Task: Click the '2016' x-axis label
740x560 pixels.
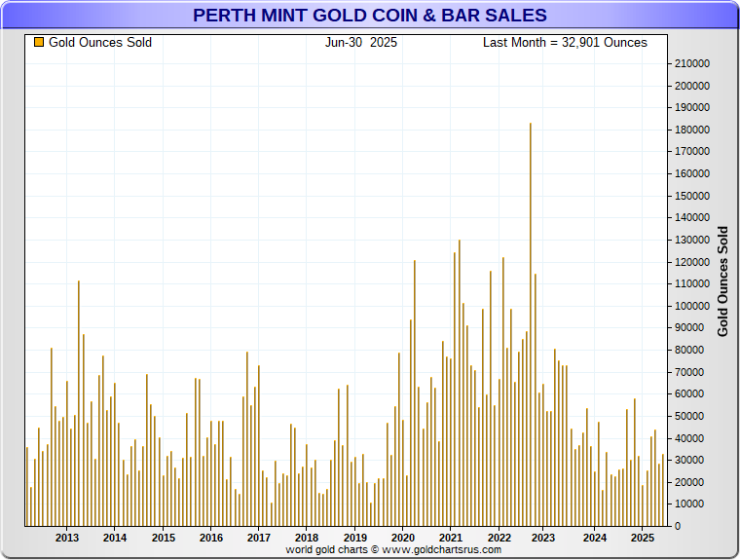Action: point(211,538)
